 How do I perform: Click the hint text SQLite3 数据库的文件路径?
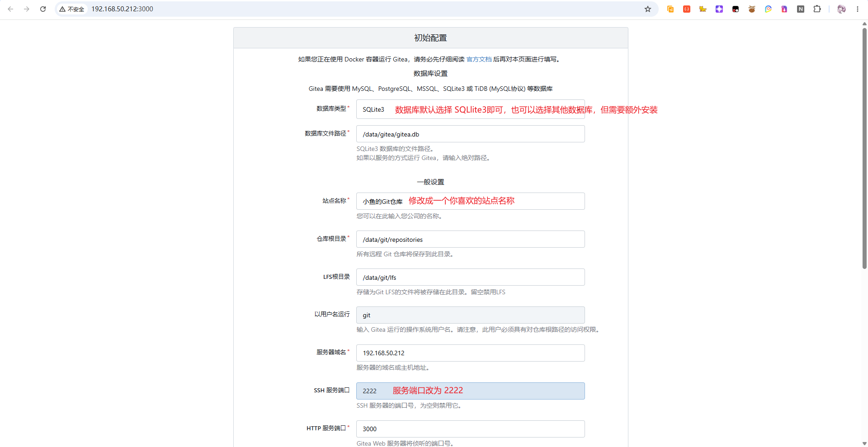(396, 149)
